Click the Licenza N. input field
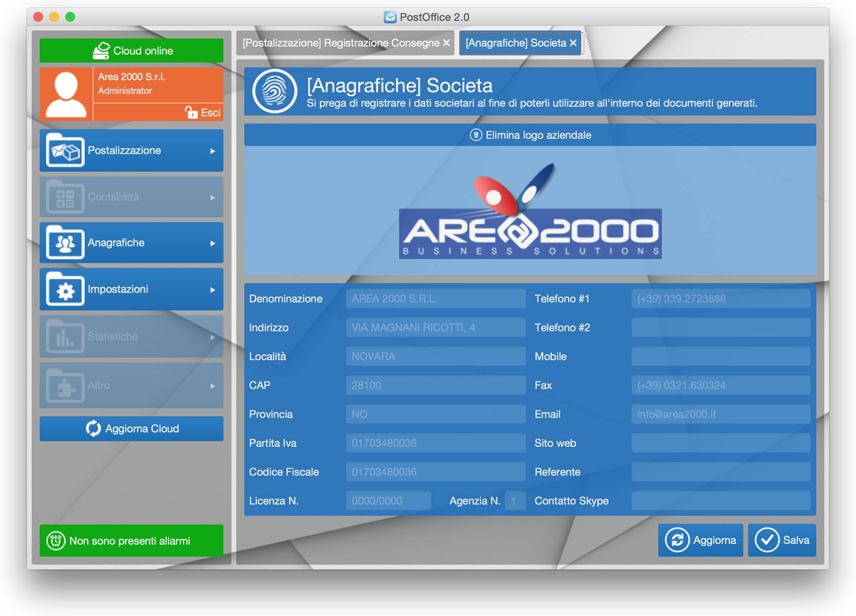The height and width of the screenshot is (616, 856). point(388,501)
